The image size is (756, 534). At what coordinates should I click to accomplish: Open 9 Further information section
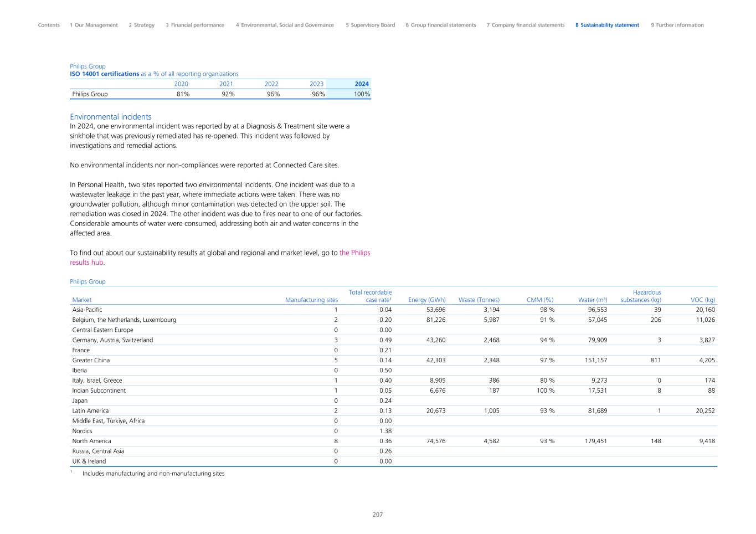(677, 25)
